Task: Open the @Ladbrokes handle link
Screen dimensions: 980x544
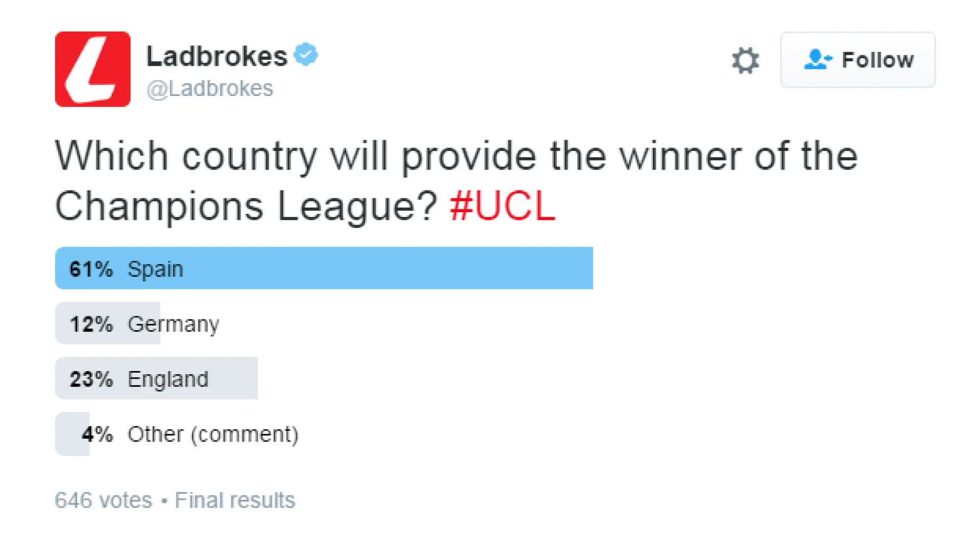Action: pyautogui.click(x=210, y=88)
